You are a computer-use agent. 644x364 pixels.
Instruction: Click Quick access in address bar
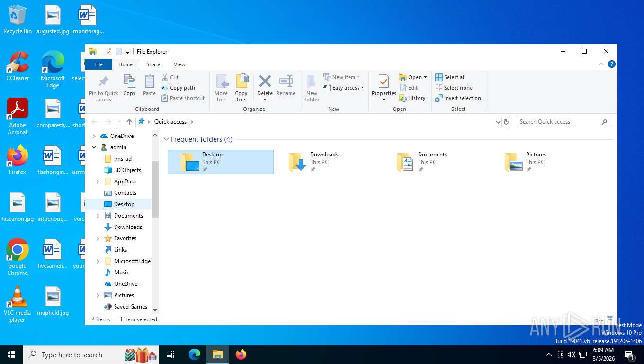click(x=170, y=122)
